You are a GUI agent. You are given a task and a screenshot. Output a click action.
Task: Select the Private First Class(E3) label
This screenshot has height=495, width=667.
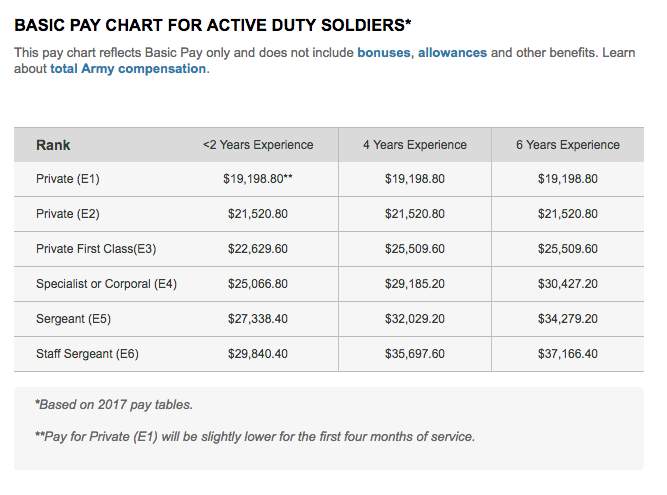tap(99, 249)
